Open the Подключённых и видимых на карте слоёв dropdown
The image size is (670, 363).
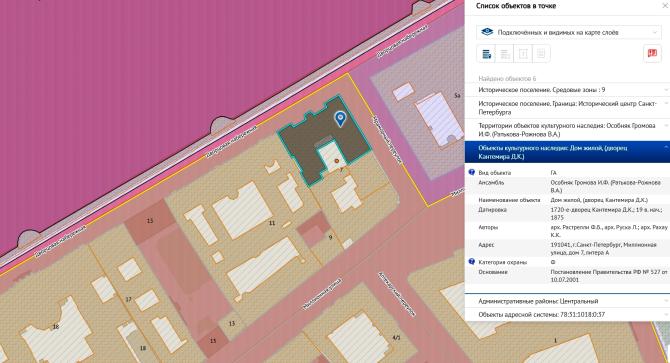pos(568,32)
